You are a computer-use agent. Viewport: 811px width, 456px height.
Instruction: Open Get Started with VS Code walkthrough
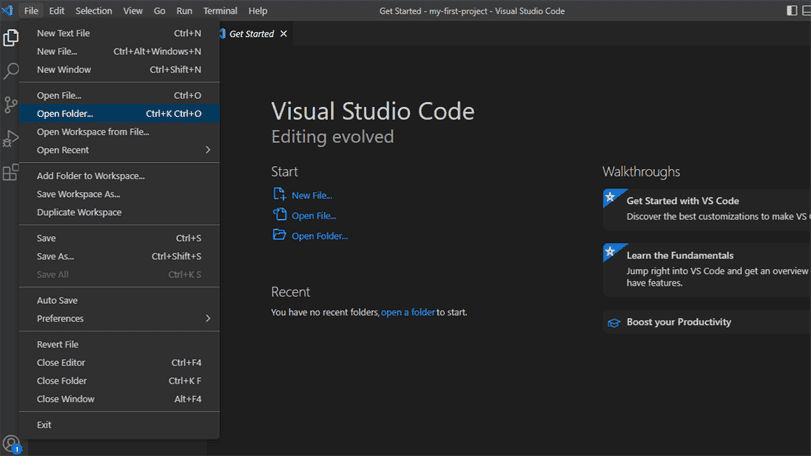[707, 209]
